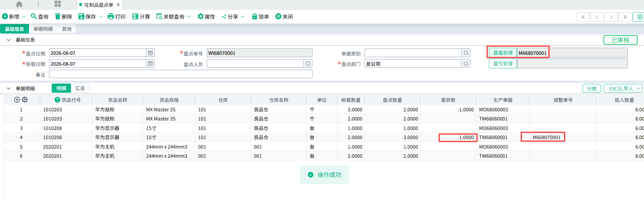Screen dimensions: 644x200
Task: Add a row with plus icon
Action: pyautogui.click(x=17, y=100)
